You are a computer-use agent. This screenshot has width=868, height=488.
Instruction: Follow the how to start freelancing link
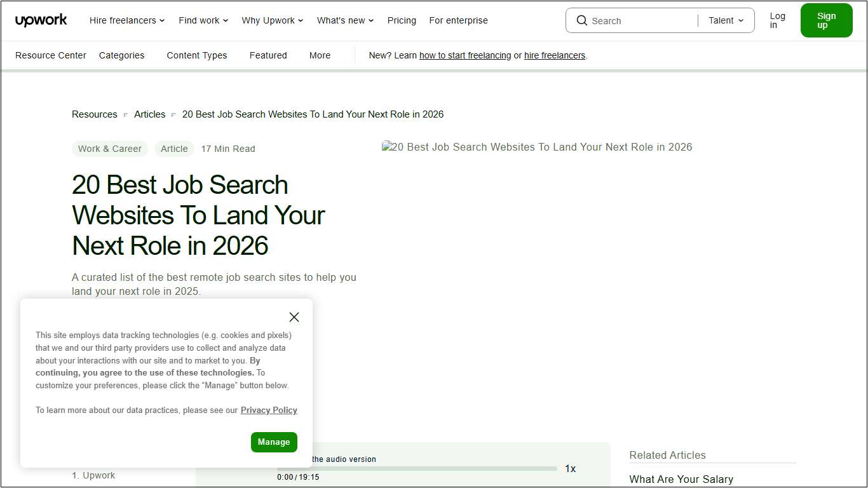(x=465, y=55)
